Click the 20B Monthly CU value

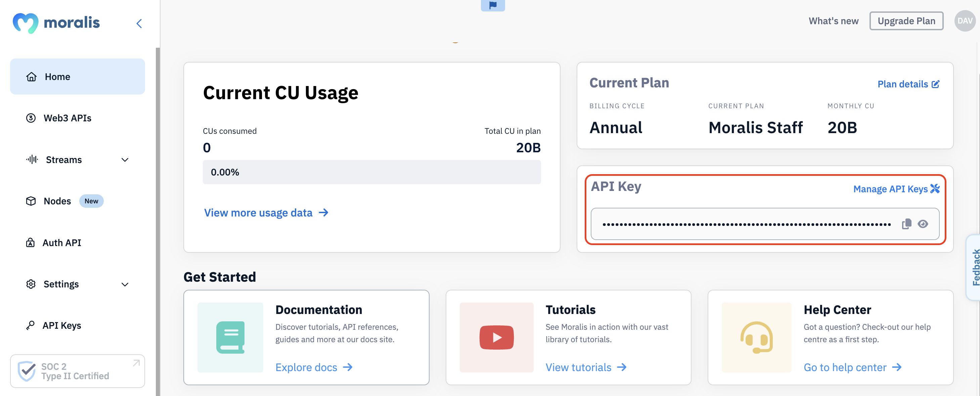[842, 127]
